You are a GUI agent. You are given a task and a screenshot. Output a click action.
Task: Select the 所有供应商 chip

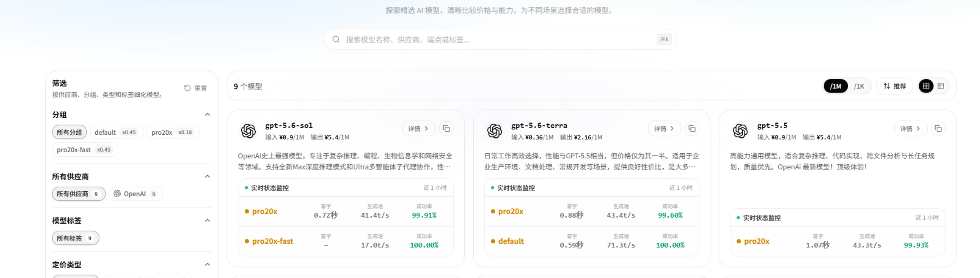tap(79, 194)
